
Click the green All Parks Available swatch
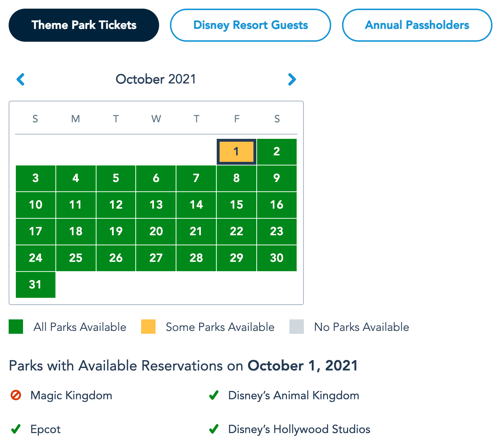(16, 327)
